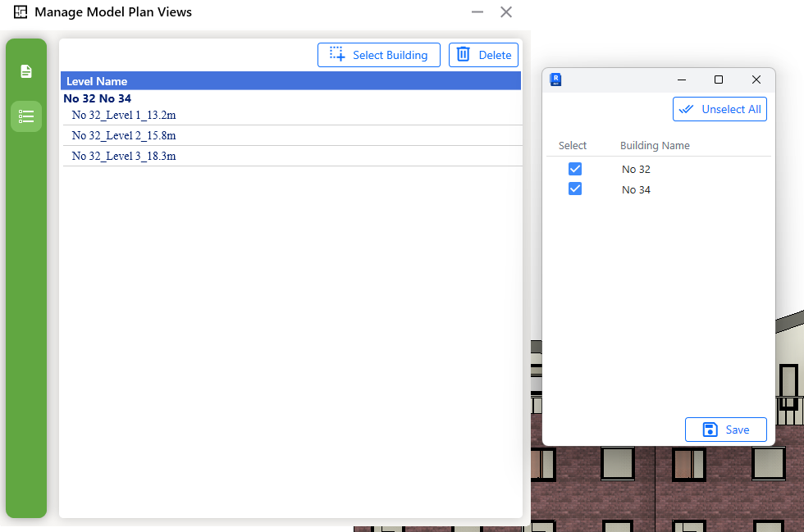Close the building selection dialog
The image size is (804, 532).
click(x=756, y=80)
